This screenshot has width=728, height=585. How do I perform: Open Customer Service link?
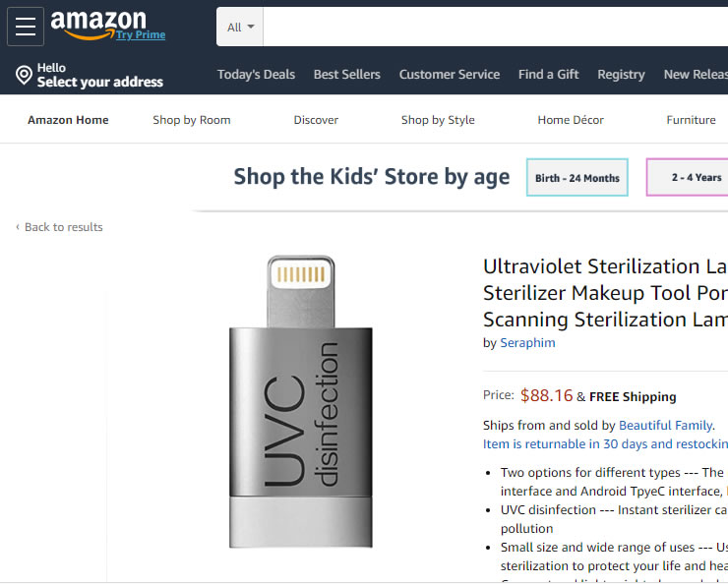450,74
